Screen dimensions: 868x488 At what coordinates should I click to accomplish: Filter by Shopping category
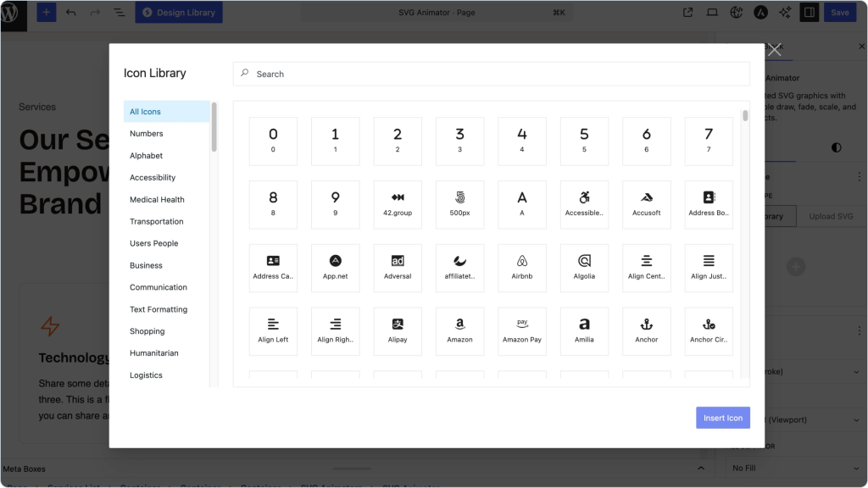point(167,331)
